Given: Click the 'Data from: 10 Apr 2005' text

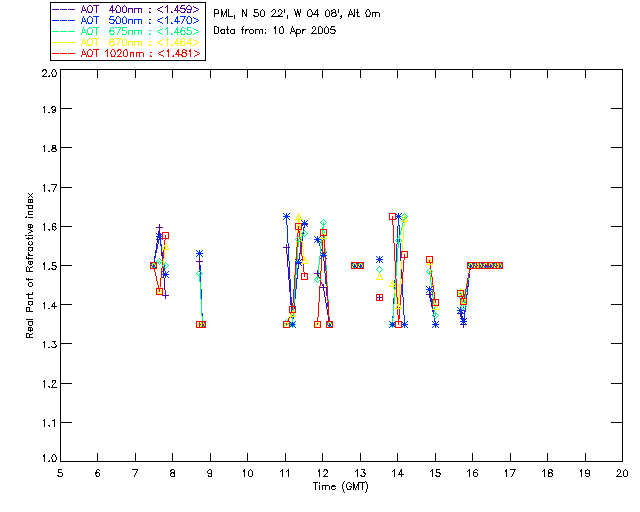Looking at the screenshot, I should (x=275, y=31).
